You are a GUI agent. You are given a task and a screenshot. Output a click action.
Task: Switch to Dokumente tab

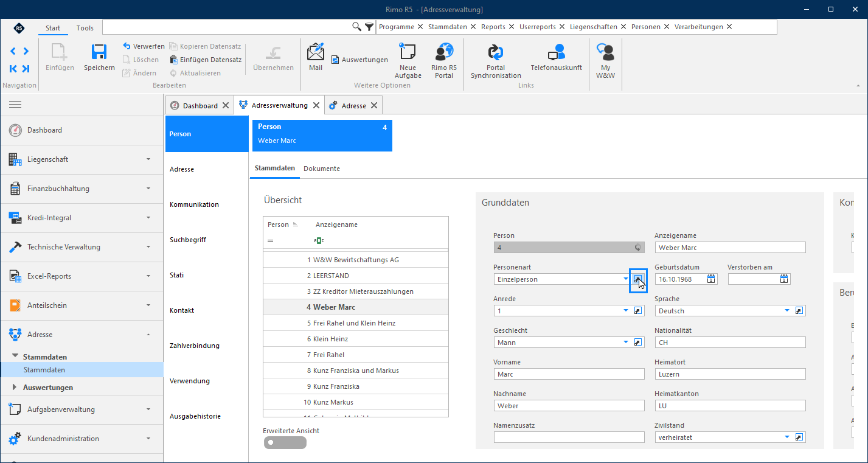coord(322,169)
